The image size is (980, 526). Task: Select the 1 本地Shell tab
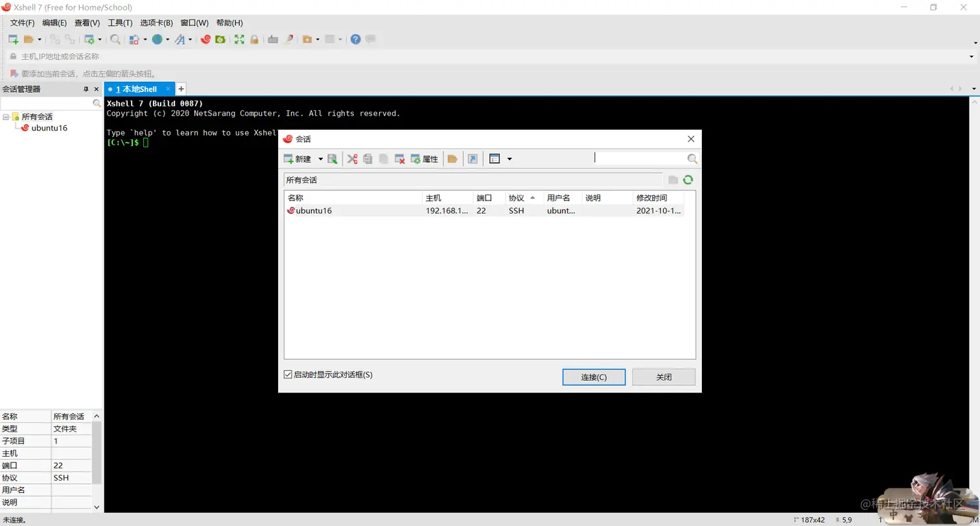click(136, 89)
